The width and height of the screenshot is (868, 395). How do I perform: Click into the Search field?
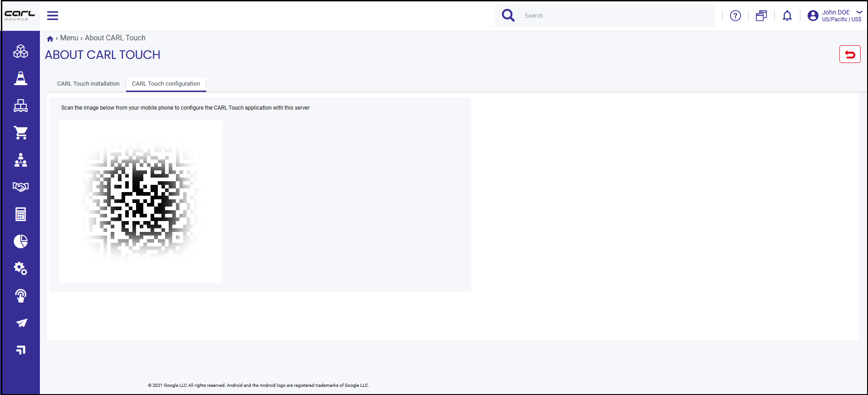click(618, 16)
